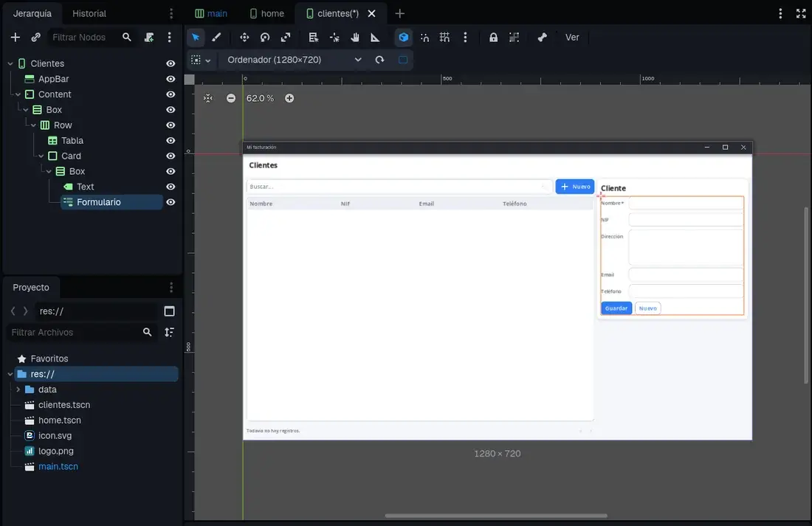Hide the Clientes root node

pyautogui.click(x=171, y=63)
